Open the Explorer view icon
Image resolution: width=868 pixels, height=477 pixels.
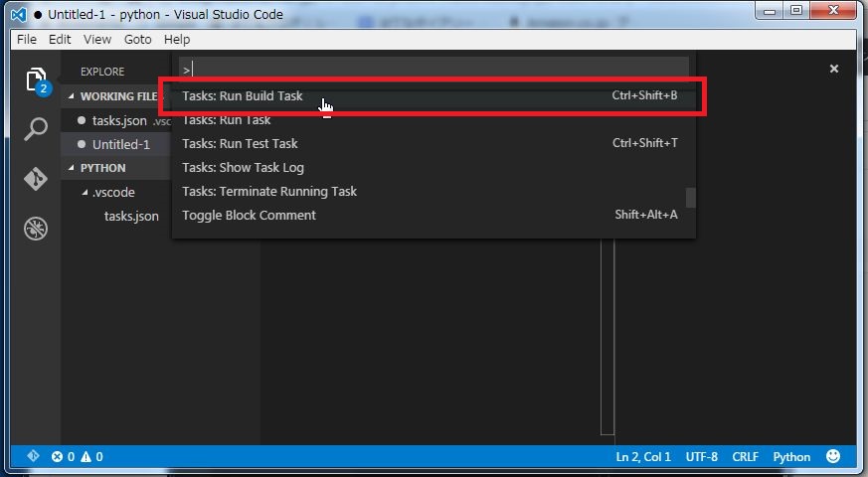37,80
